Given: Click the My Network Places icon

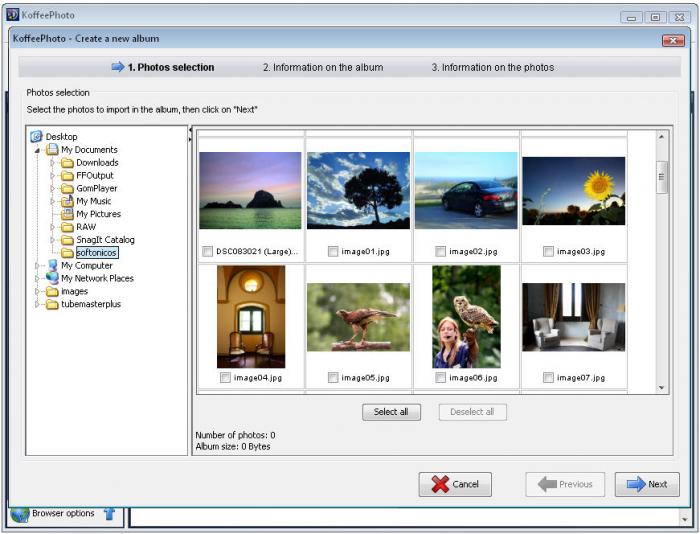Looking at the screenshot, I should 52,278.
